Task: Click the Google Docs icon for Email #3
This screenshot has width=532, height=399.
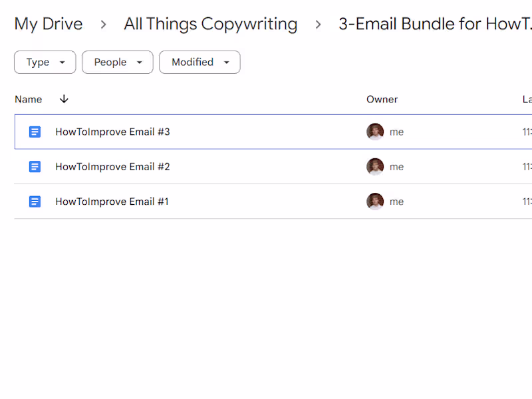Action: 35,132
